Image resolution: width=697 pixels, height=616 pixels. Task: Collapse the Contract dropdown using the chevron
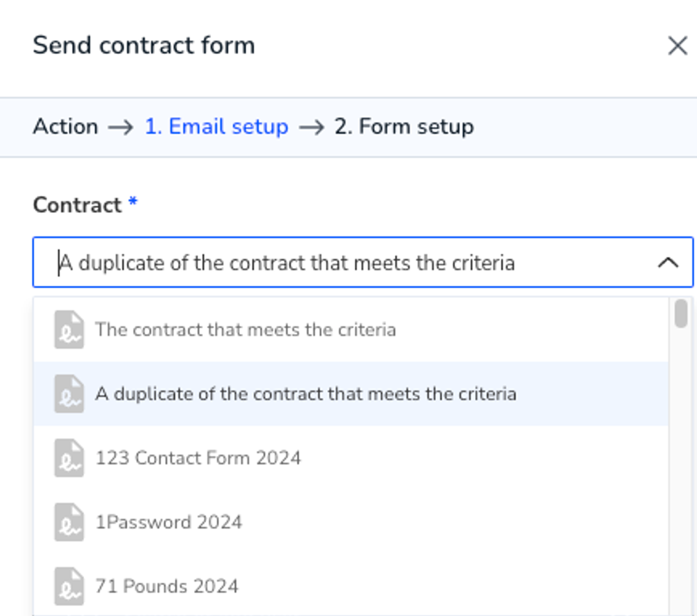point(668,263)
